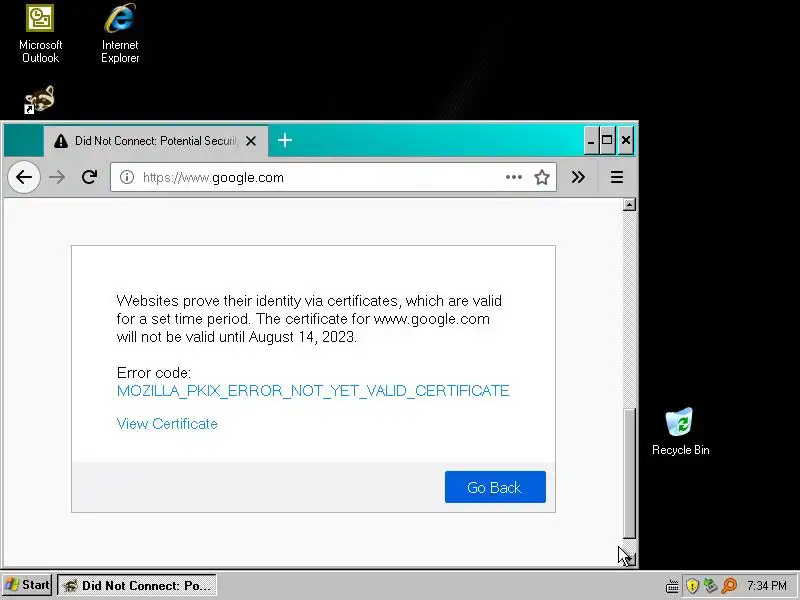
Task: Select the Did Not Connect tab
Action: tap(156, 141)
